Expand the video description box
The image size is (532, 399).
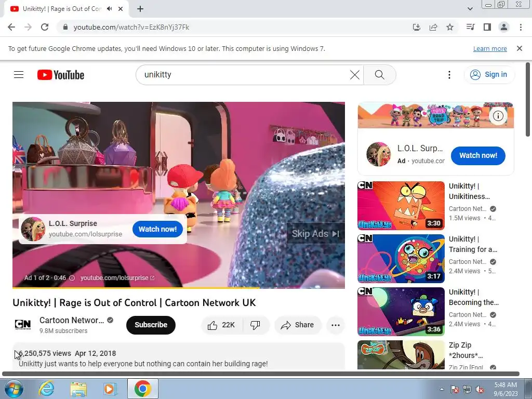[179, 356]
